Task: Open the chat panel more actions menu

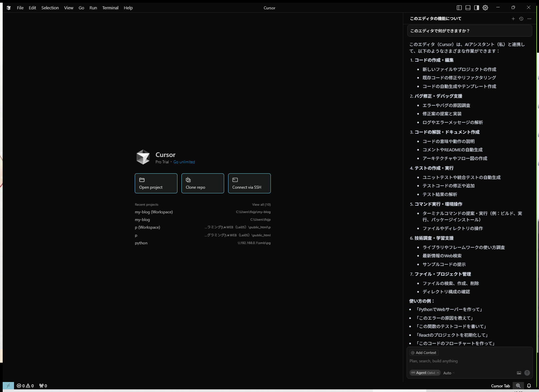Action: pyautogui.click(x=529, y=19)
